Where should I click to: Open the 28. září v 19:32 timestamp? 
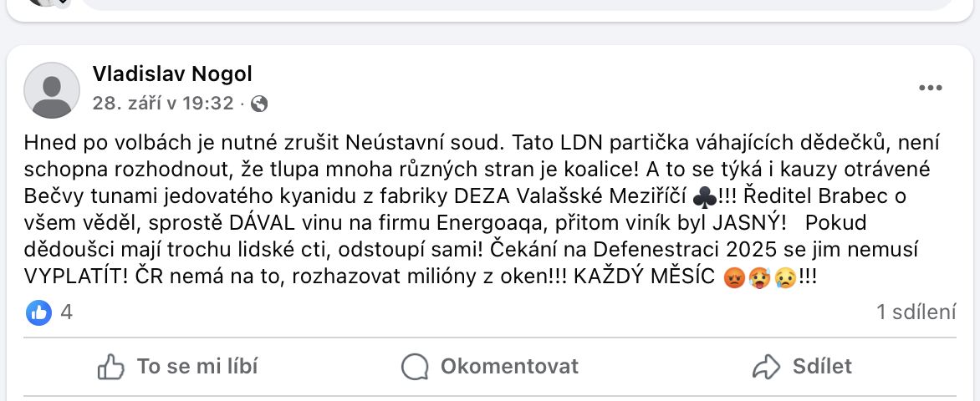[163, 104]
